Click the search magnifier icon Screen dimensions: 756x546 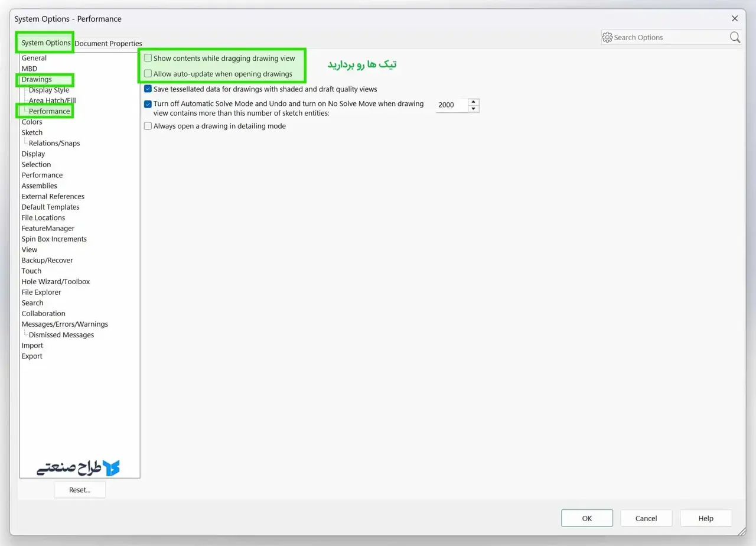[735, 37]
